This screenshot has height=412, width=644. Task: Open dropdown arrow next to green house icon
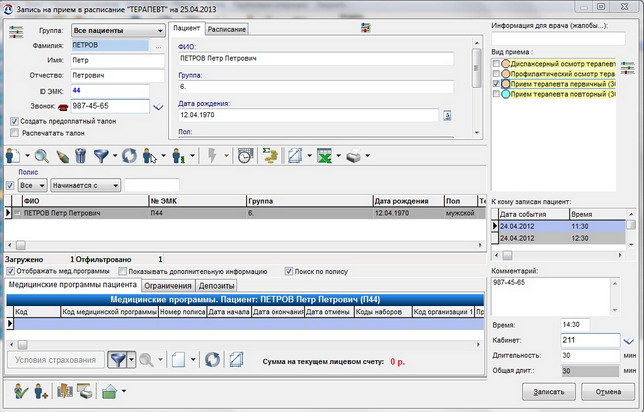click(x=124, y=391)
